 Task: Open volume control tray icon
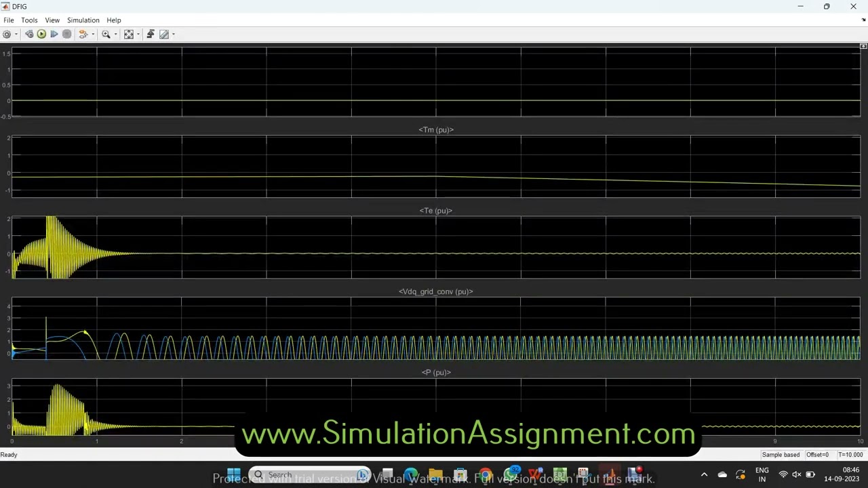(x=796, y=474)
